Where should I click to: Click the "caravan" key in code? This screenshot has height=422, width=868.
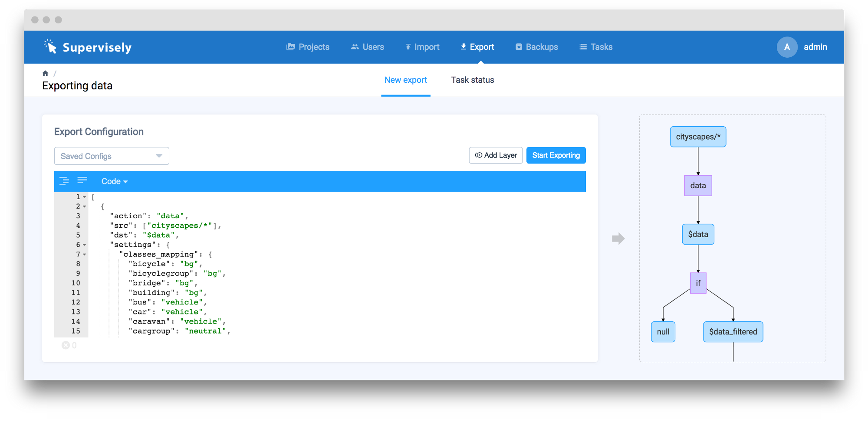click(x=149, y=321)
